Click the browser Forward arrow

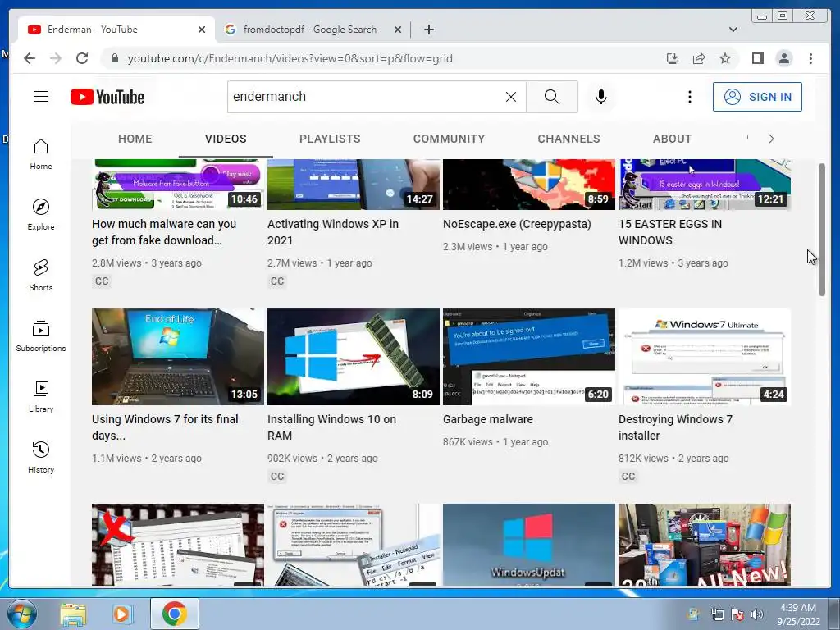click(x=56, y=58)
